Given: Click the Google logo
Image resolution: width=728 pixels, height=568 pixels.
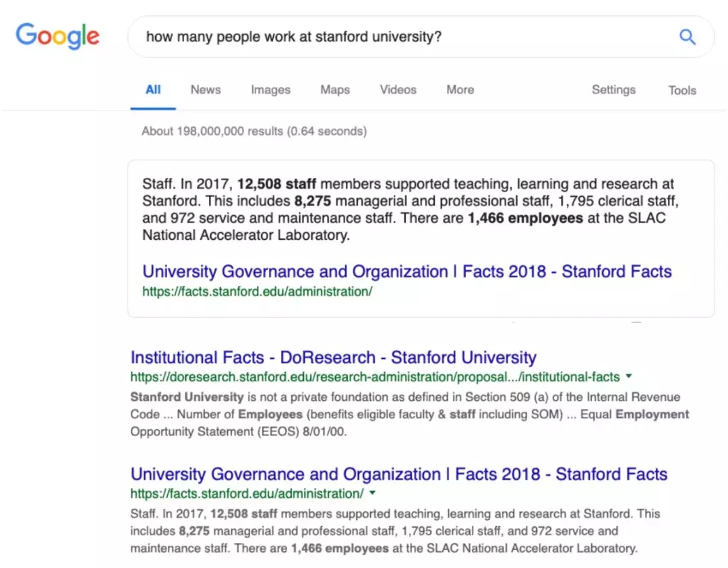Looking at the screenshot, I should pos(57,36).
